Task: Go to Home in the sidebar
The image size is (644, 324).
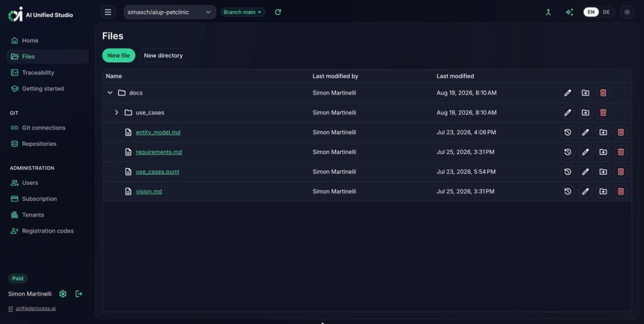Action: (47, 40)
